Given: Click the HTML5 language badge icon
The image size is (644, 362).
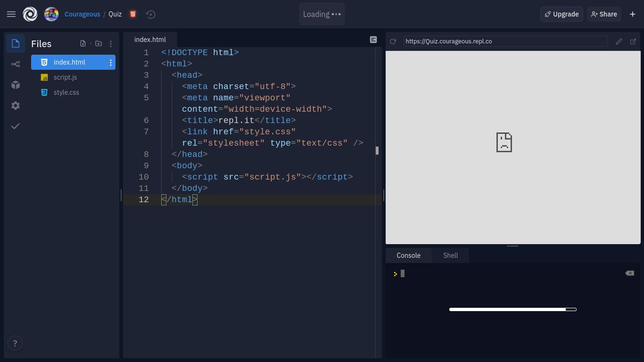Looking at the screenshot, I should [133, 14].
